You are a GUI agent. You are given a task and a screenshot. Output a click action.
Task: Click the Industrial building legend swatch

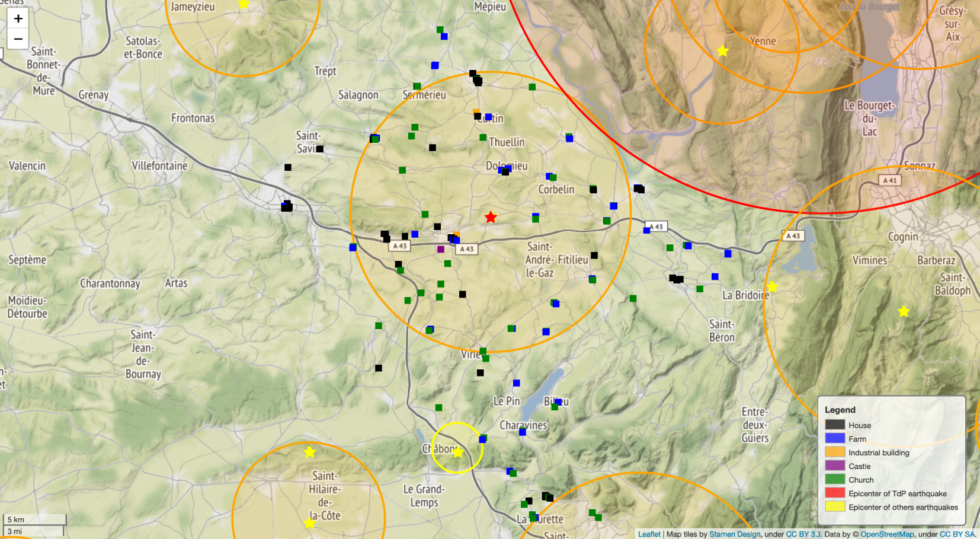835,452
